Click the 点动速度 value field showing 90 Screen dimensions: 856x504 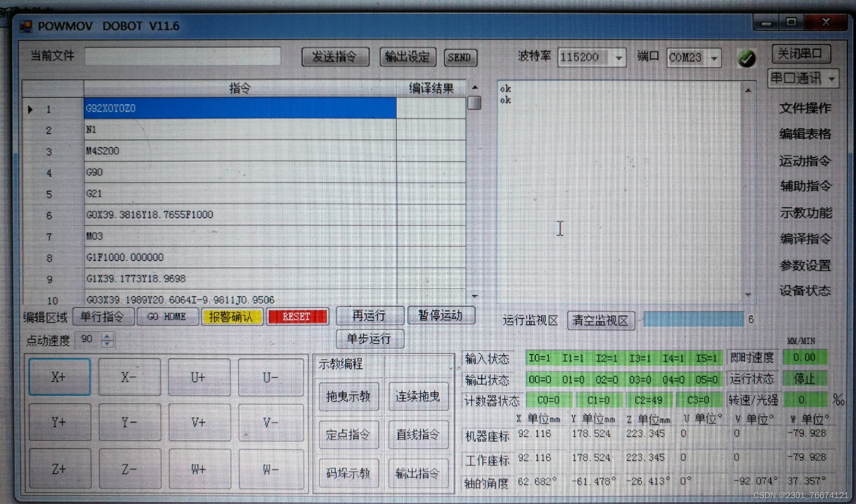(89, 340)
